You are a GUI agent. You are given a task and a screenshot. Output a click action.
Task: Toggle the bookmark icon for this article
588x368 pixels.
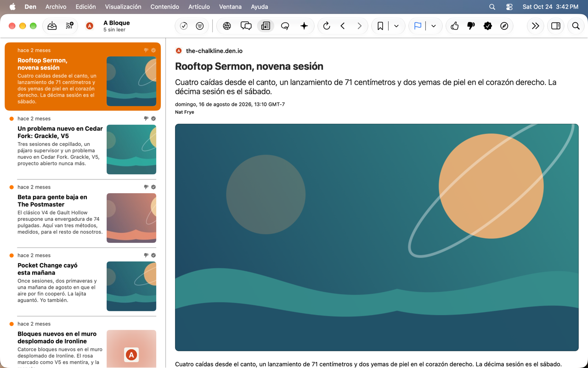pyautogui.click(x=380, y=26)
